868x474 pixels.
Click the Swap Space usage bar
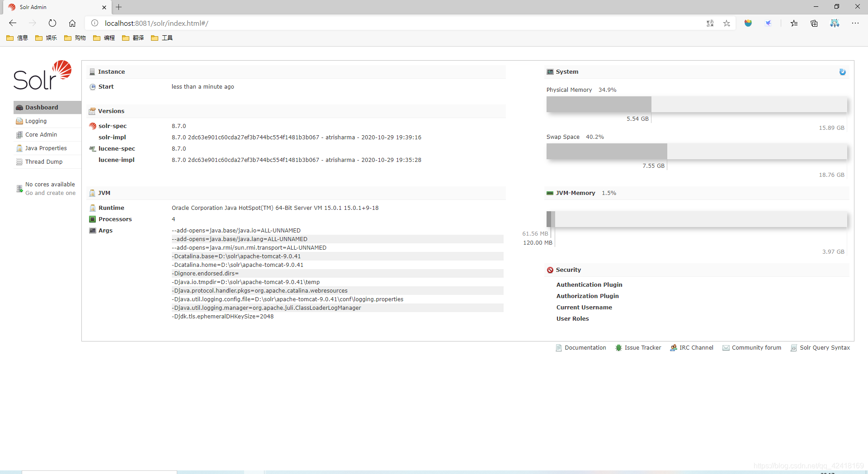[x=697, y=151]
